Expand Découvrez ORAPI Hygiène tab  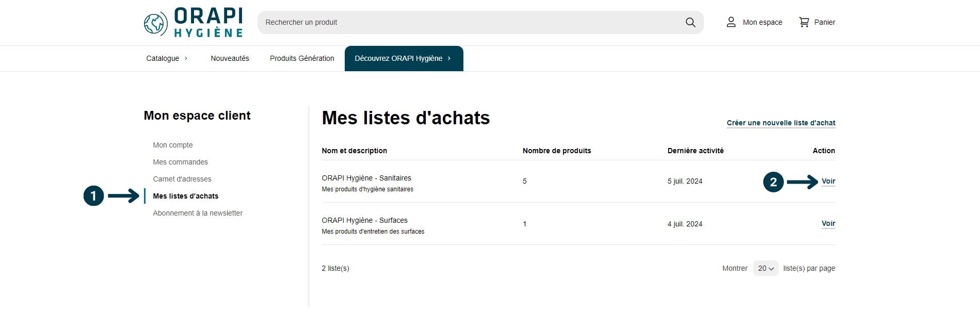pos(404,58)
